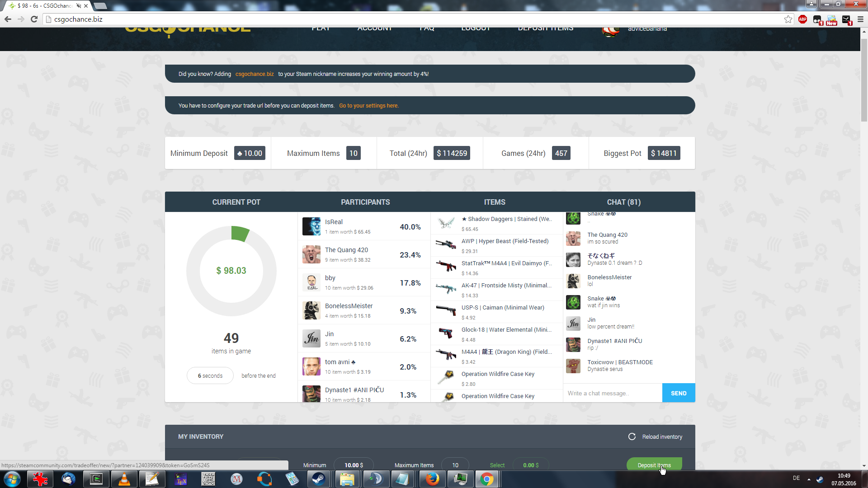Reload the page in Chrome
The height and width of the screenshot is (488, 868).
(34, 19)
